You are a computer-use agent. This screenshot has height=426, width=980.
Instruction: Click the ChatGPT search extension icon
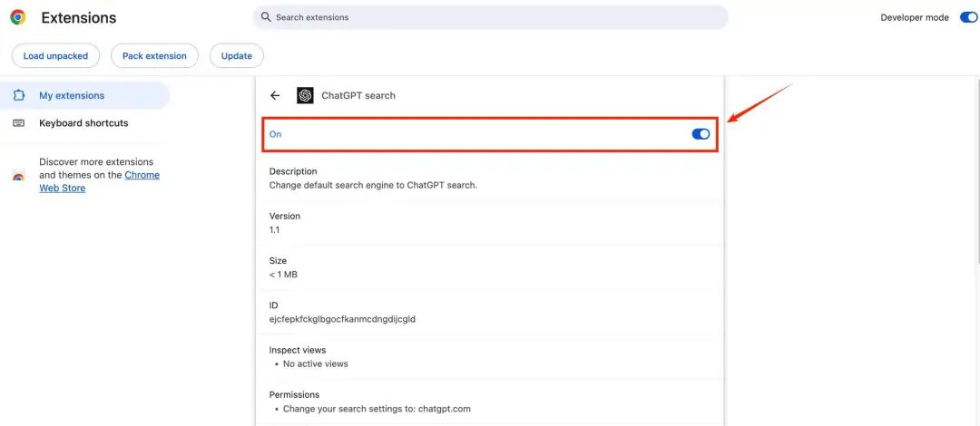(x=305, y=95)
